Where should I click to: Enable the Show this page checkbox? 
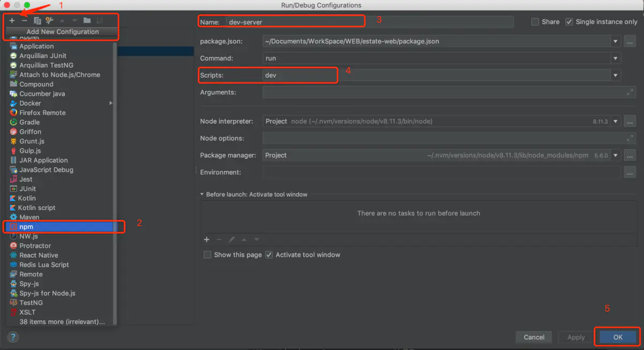tap(207, 255)
